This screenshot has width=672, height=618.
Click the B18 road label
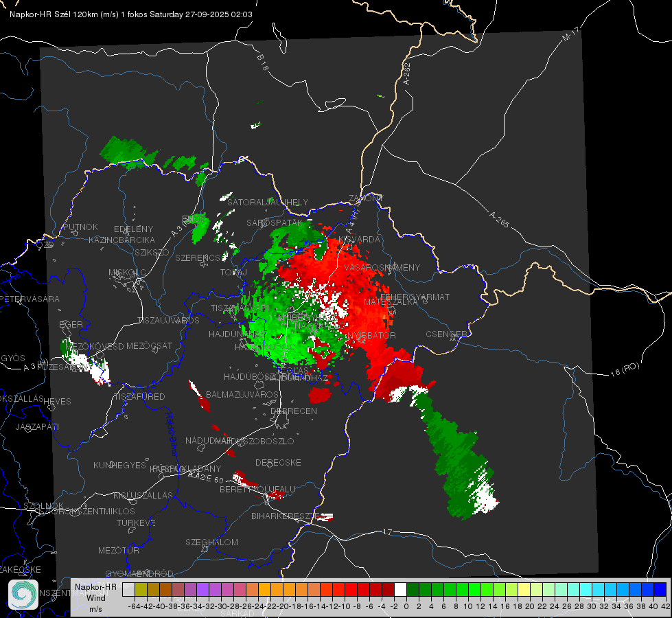(x=263, y=62)
